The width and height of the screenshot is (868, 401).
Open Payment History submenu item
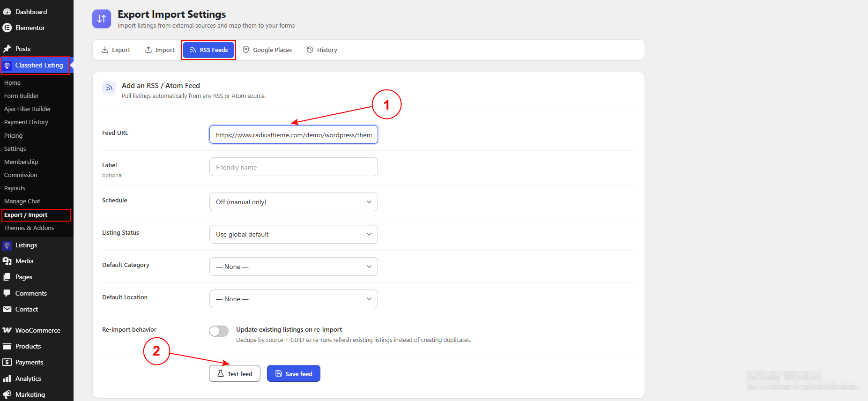click(x=26, y=122)
